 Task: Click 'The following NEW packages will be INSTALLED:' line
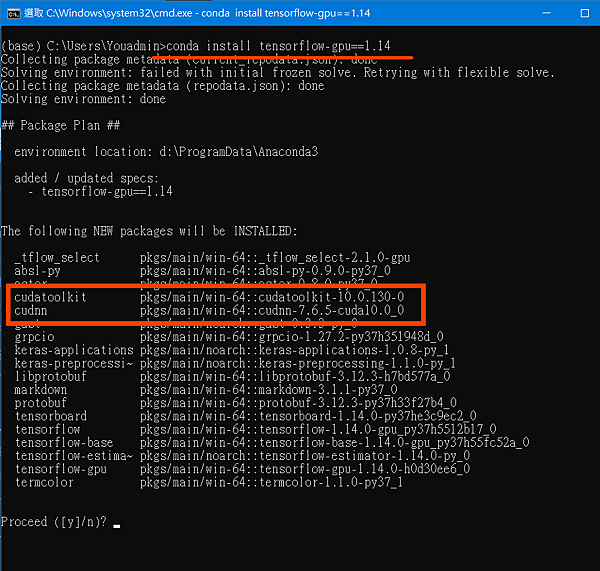149,231
